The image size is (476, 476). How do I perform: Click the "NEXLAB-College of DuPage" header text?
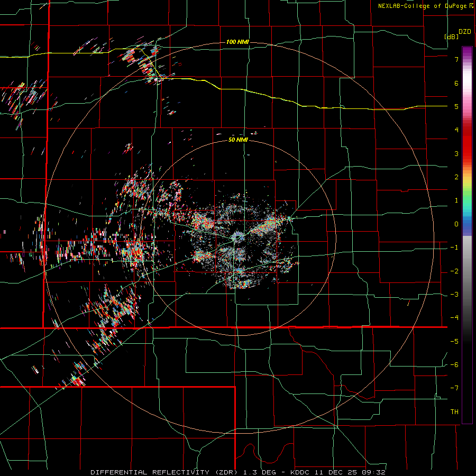[x=422, y=6]
